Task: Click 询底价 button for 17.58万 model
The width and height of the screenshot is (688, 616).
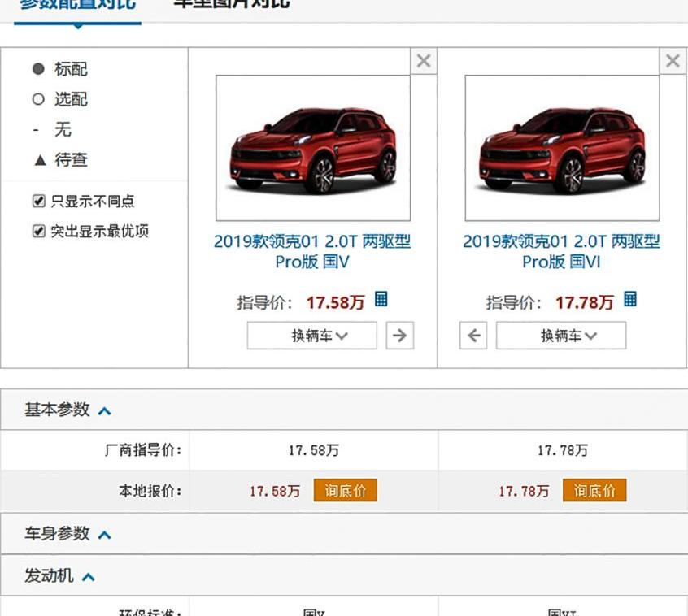Action: point(346,490)
